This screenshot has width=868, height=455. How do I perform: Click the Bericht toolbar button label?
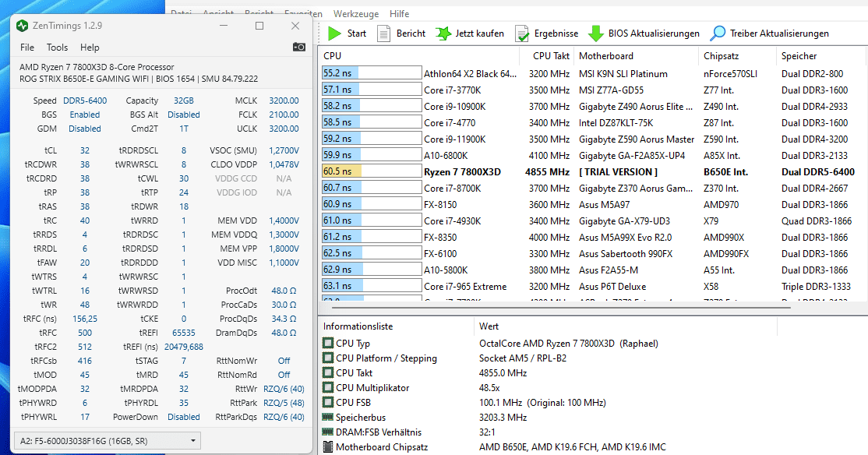pyautogui.click(x=411, y=34)
